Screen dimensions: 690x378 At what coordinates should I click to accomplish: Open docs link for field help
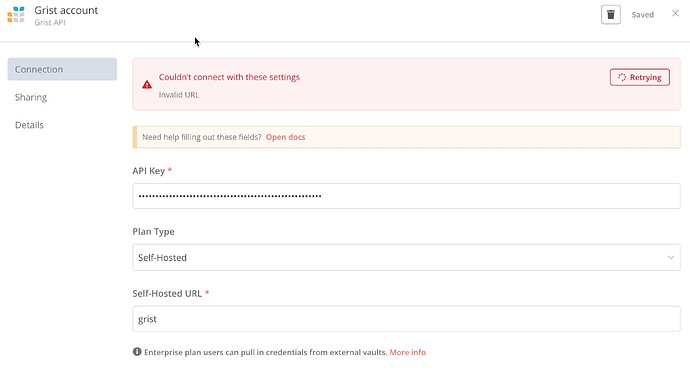click(x=285, y=137)
